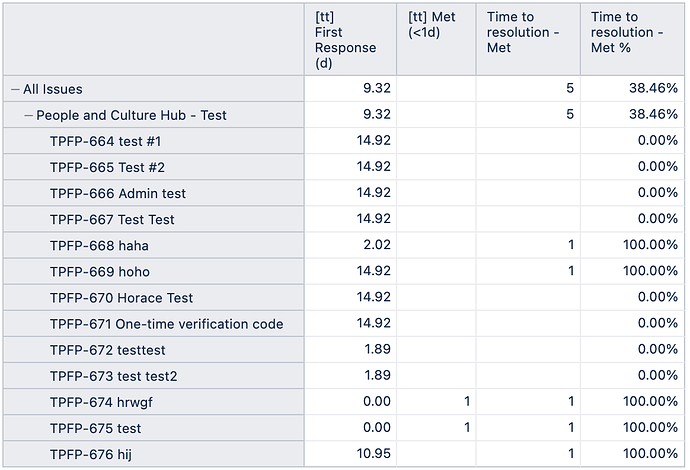The image size is (690, 470).
Task: Click the 10.95 first response value
Action: (x=374, y=453)
